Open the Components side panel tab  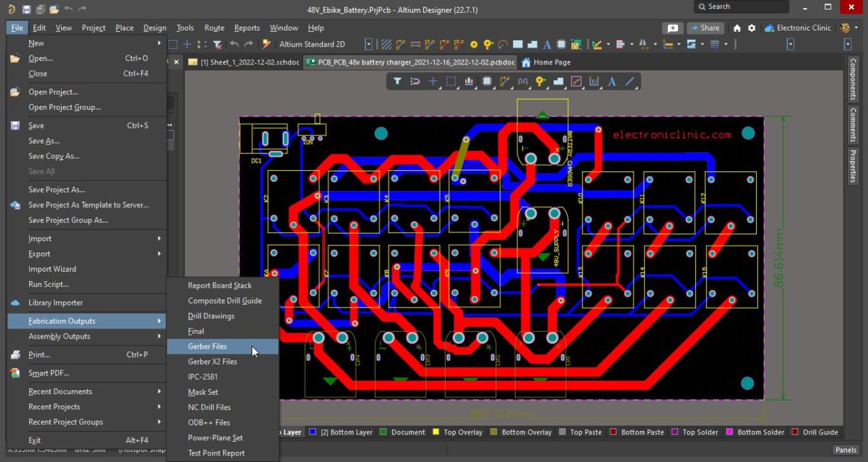(x=853, y=79)
